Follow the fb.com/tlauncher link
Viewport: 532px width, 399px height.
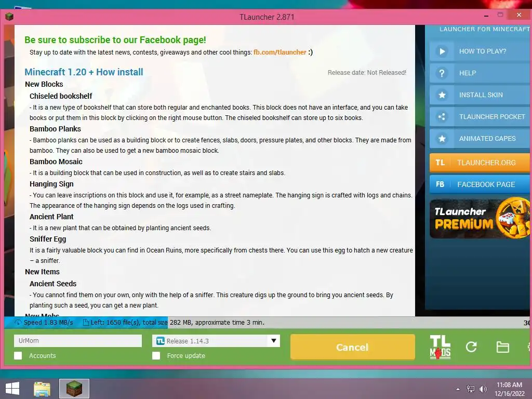click(x=280, y=52)
